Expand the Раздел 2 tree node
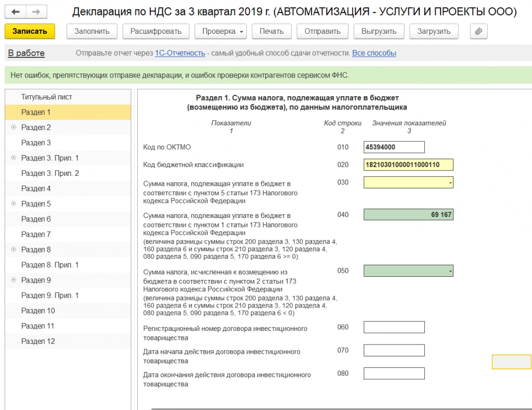Image resolution: width=532 pixels, height=410 pixels. tap(14, 127)
